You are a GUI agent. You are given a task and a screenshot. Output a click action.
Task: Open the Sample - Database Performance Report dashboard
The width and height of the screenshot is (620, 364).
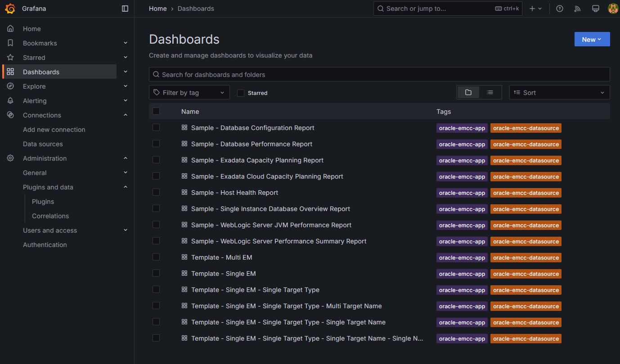point(252,144)
